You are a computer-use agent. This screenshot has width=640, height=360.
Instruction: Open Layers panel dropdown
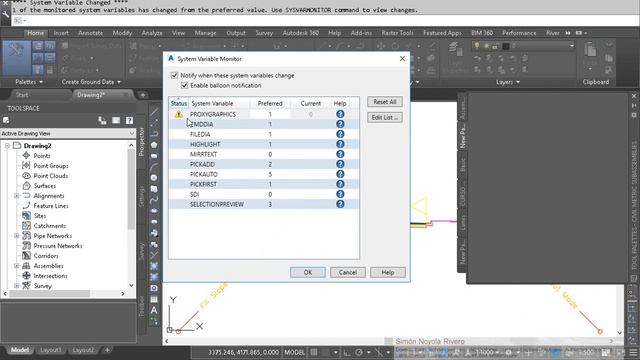[x=508, y=82]
